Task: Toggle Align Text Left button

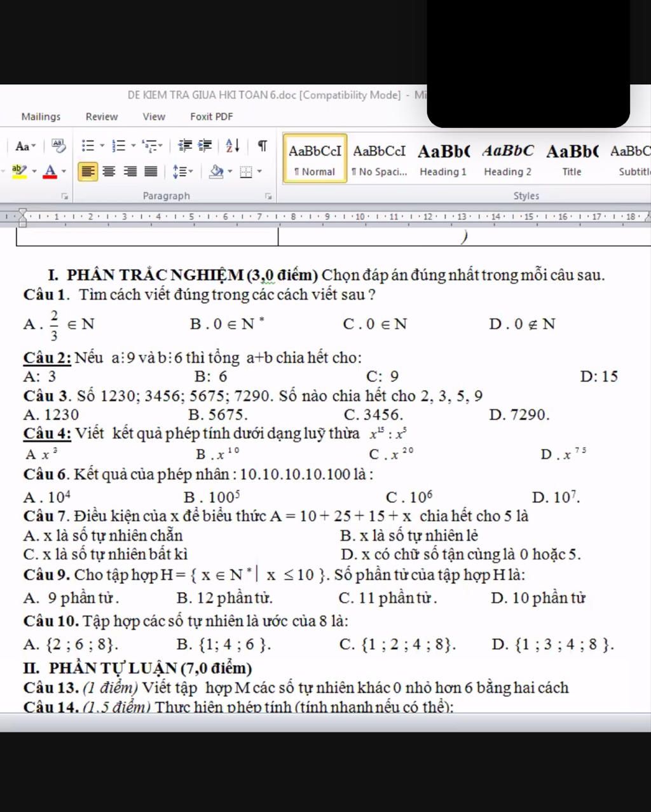Action: click(x=88, y=172)
